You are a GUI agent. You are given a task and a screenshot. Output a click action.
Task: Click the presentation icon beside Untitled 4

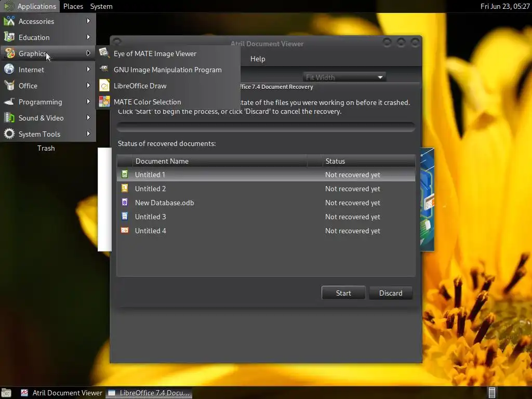(x=125, y=230)
